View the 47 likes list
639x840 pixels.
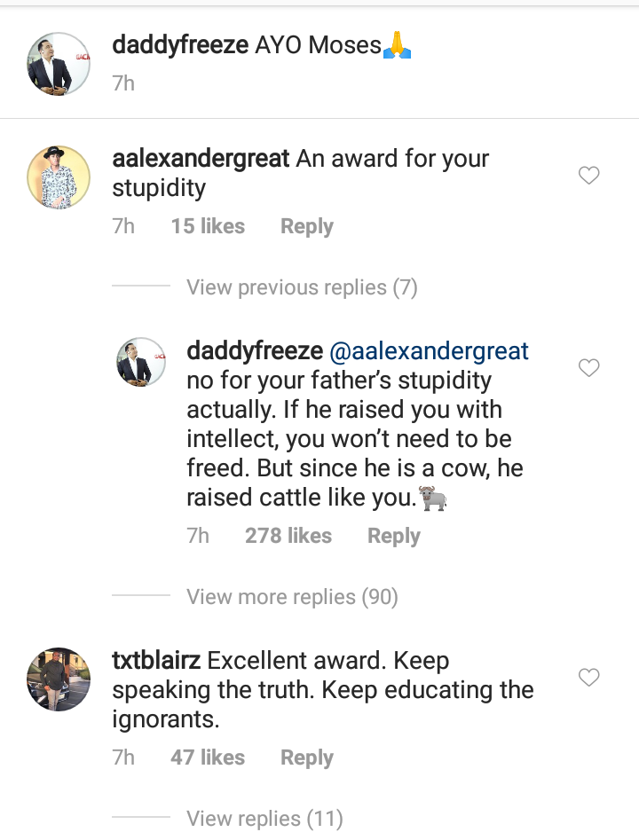coord(208,758)
